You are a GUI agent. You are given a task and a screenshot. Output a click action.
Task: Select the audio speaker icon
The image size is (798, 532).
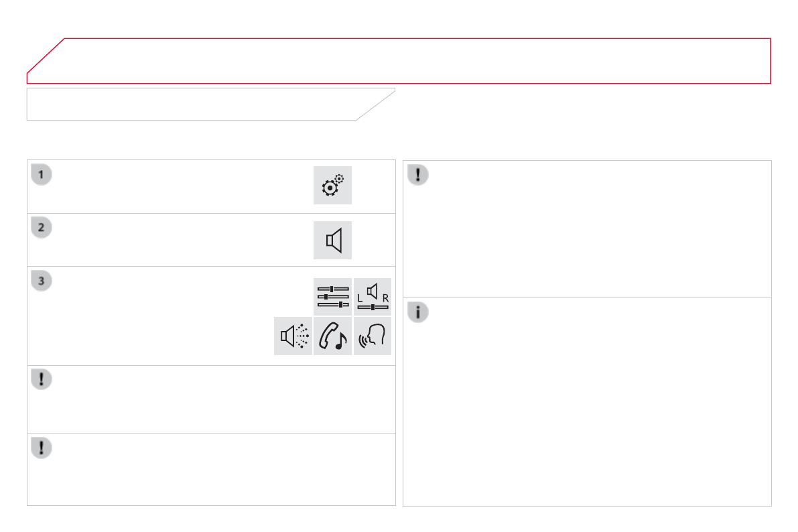click(332, 241)
